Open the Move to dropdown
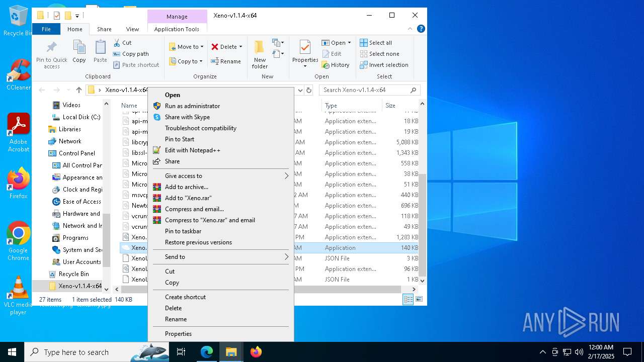Image resolution: width=644 pixels, height=362 pixels. point(186,47)
